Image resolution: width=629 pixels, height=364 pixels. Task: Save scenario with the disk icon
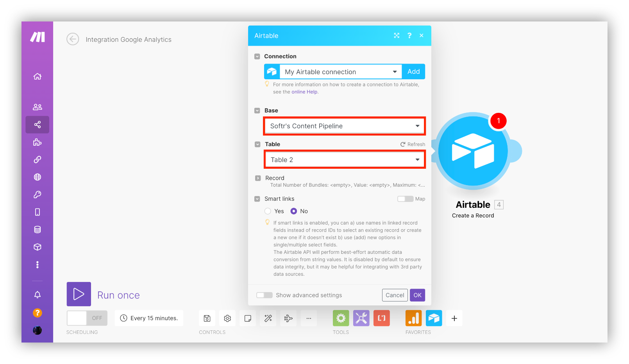[207, 318]
